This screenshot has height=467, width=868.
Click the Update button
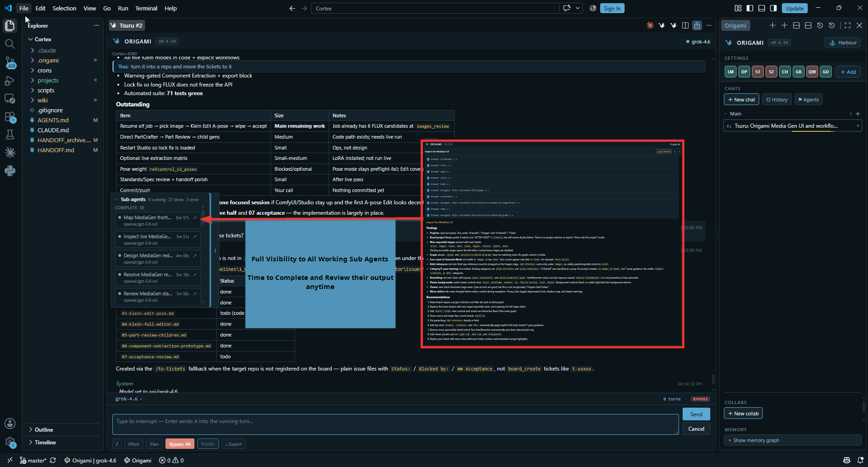(795, 8)
